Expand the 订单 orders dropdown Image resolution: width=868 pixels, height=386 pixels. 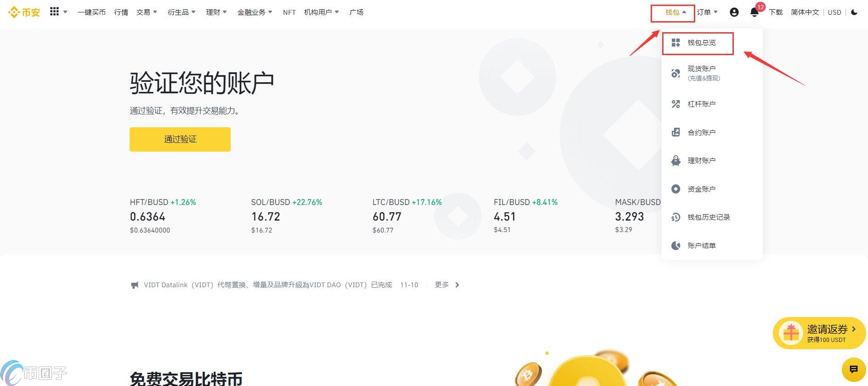pos(707,12)
